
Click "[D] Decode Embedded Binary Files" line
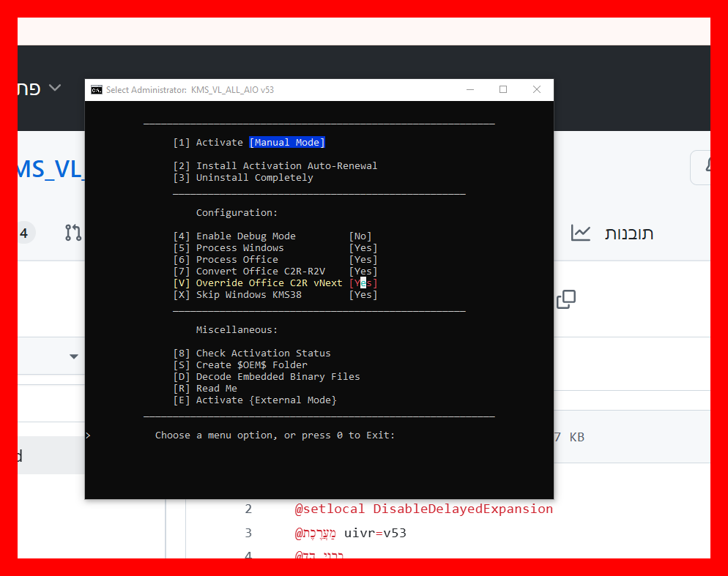(267, 376)
